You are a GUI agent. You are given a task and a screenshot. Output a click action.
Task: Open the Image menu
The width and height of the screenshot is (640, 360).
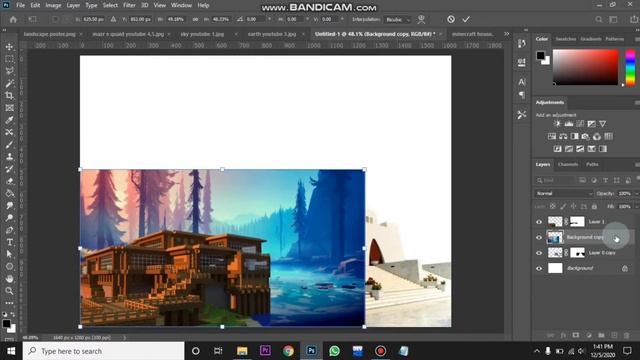53,5
